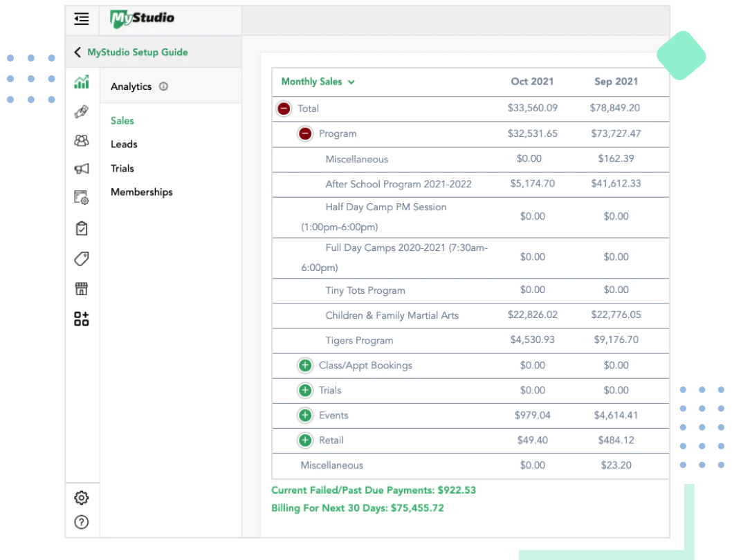The height and width of the screenshot is (560, 732).
Task: Click the Analytics heading
Action: point(131,86)
